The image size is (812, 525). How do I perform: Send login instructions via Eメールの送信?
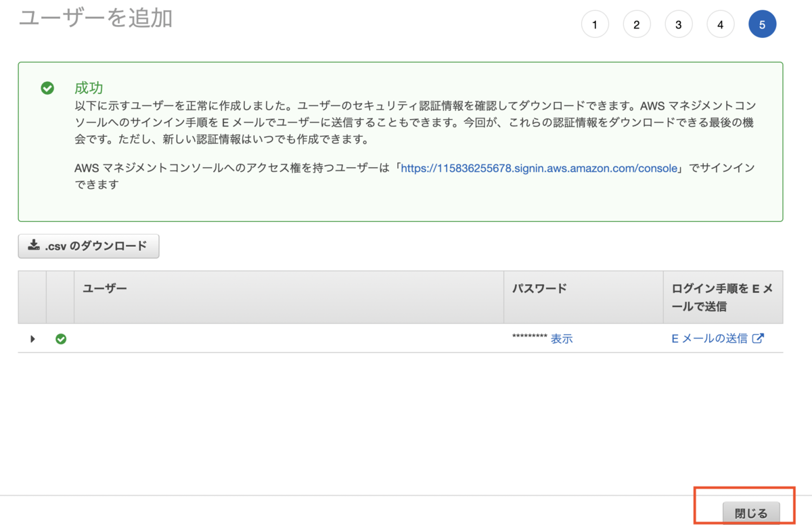(710, 338)
